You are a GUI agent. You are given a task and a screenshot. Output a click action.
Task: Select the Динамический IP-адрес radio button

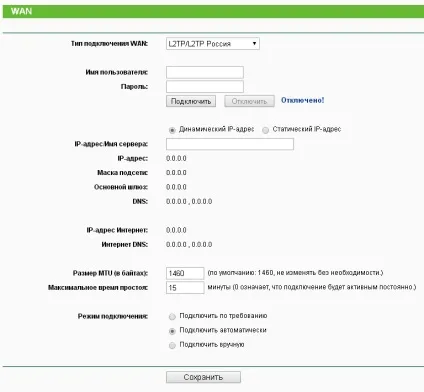click(172, 130)
